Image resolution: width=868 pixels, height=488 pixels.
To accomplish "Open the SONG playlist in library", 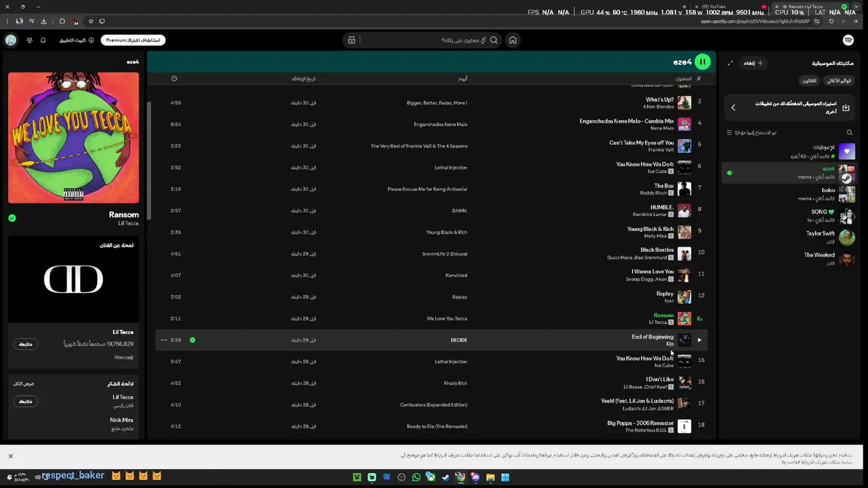I will [789, 216].
